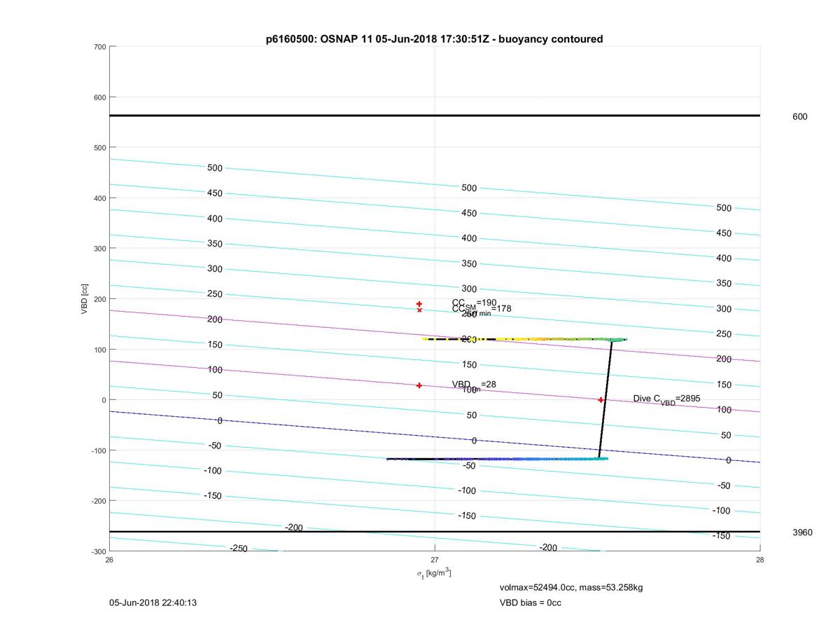This screenshot has width=840, height=620.
Task: Click the timestamp '05-Jun-2018 22:40:13'
Action: pyautogui.click(x=153, y=602)
